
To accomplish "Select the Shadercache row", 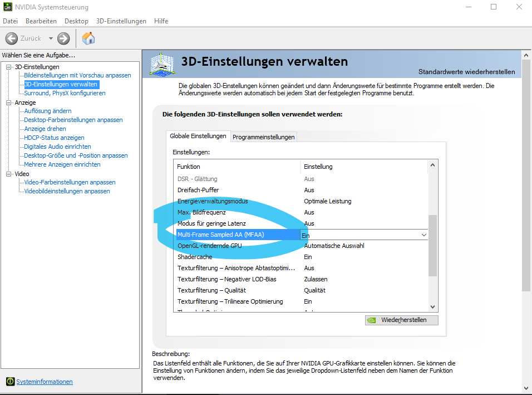I will 301,257.
